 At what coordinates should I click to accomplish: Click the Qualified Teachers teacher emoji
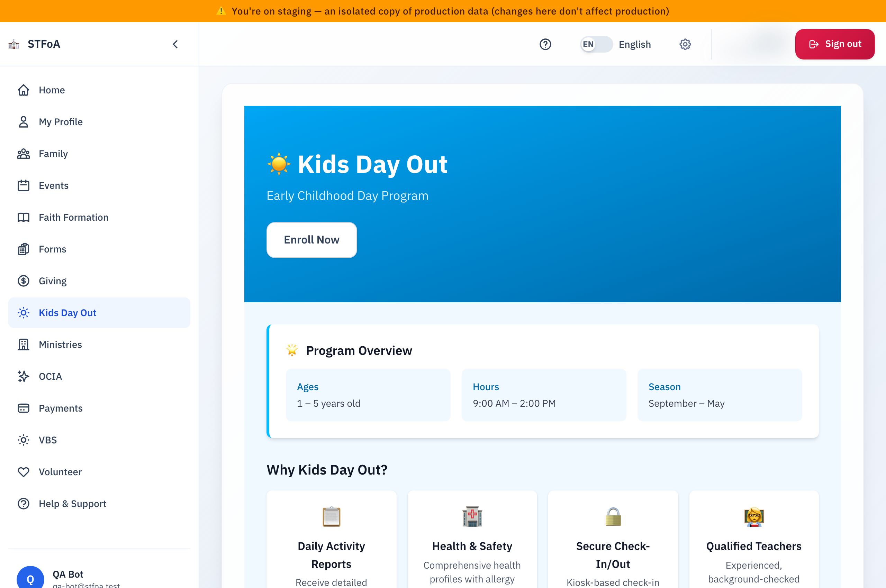click(x=754, y=517)
